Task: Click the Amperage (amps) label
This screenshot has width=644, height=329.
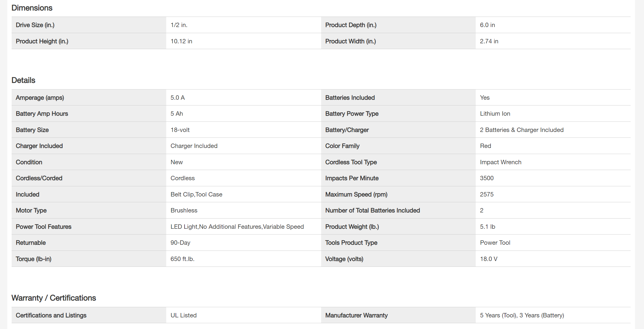Action: click(x=40, y=98)
